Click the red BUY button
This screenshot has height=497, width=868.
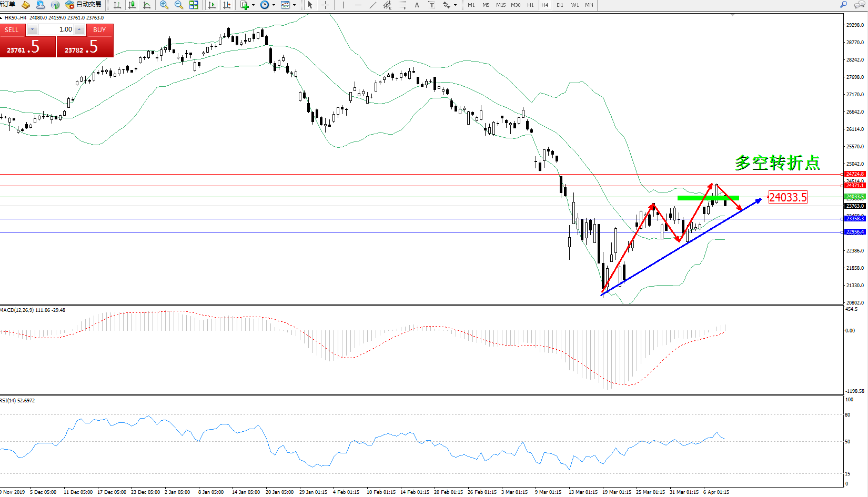(99, 30)
